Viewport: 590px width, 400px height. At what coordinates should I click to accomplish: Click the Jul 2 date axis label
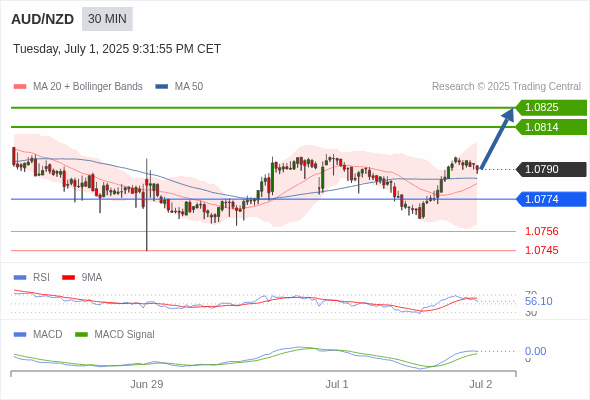pyautogui.click(x=481, y=384)
